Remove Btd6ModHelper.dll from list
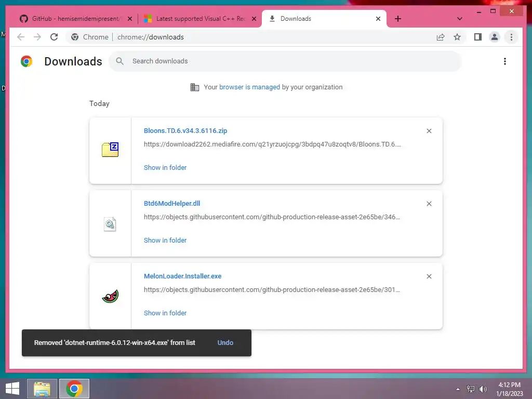 (429, 204)
